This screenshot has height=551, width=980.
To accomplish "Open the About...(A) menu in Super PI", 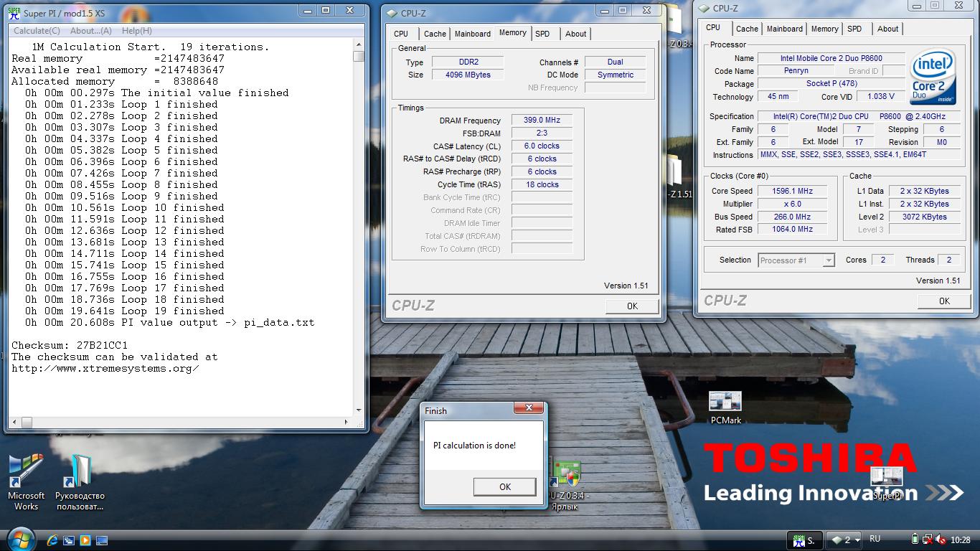I will [90, 31].
